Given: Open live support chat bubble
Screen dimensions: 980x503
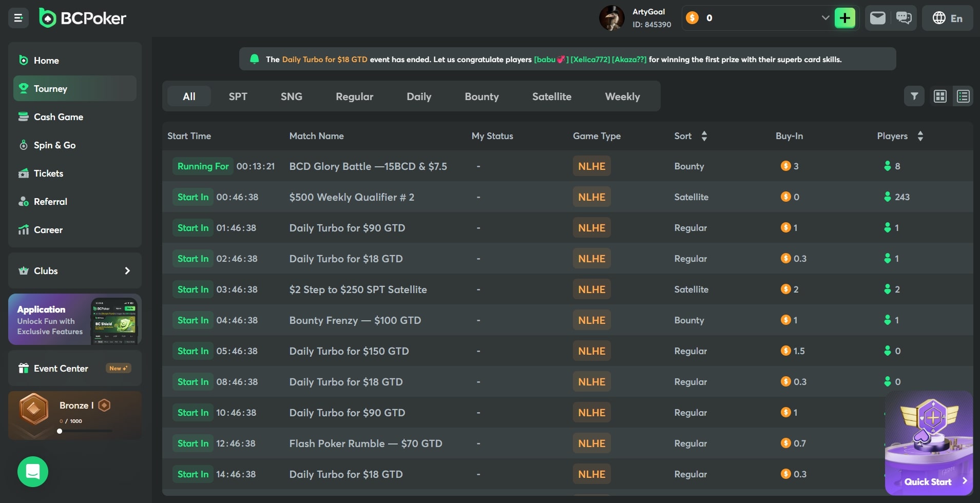Looking at the screenshot, I should tap(33, 471).
